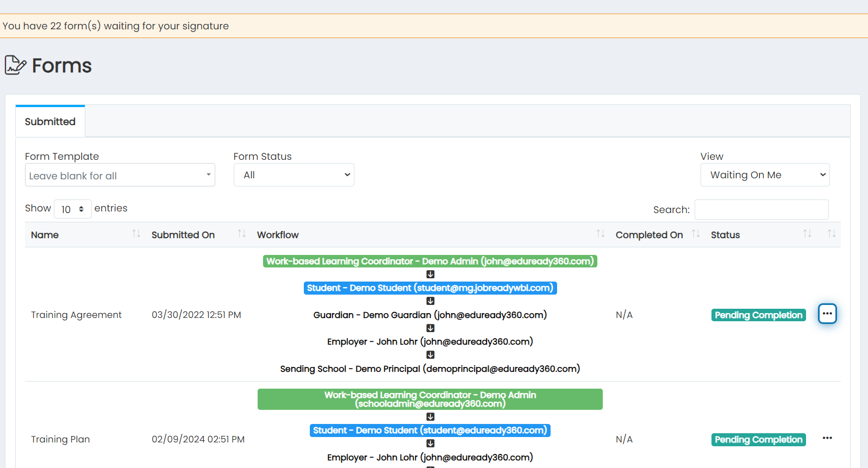This screenshot has width=868, height=468.
Task: Click down arrow below schooladmin Coordinator step
Action: [x=430, y=417]
